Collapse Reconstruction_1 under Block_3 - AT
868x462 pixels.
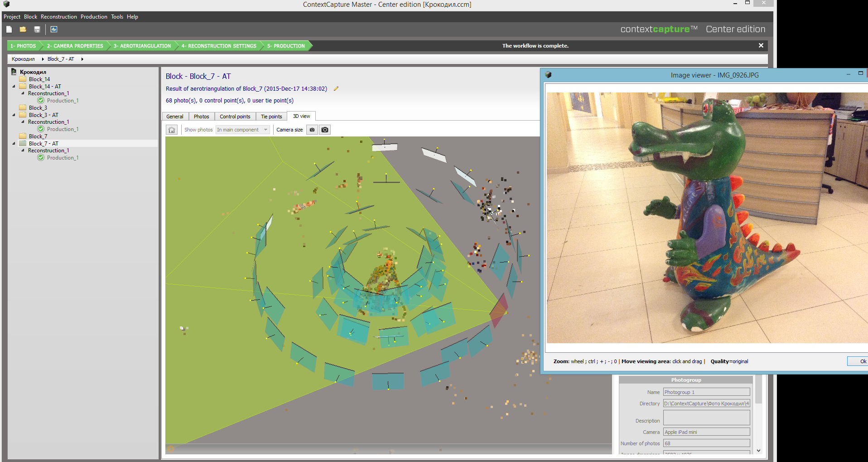23,122
